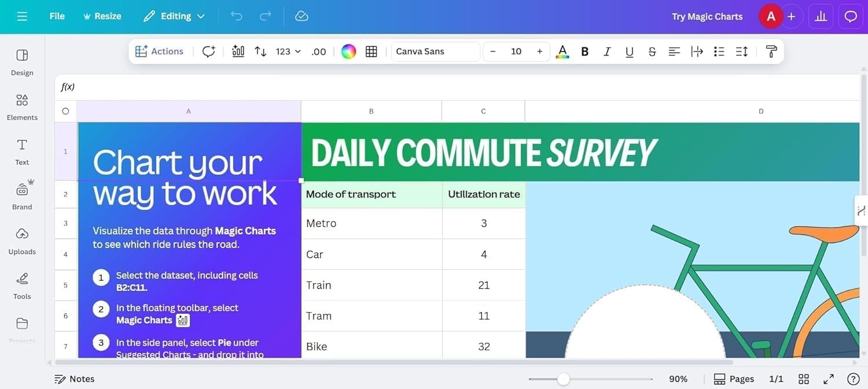Open the Resize menu
This screenshot has height=389, width=868.
coord(102,16)
